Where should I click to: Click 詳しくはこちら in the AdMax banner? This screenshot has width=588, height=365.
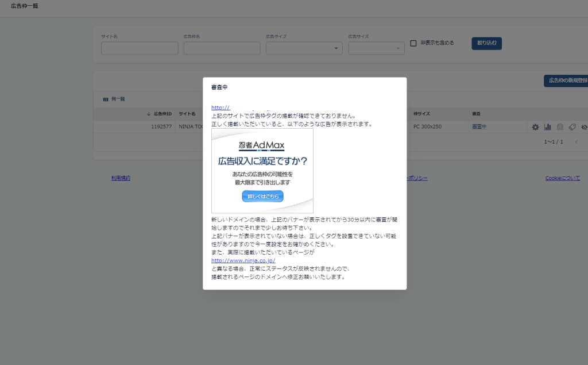pos(262,196)
